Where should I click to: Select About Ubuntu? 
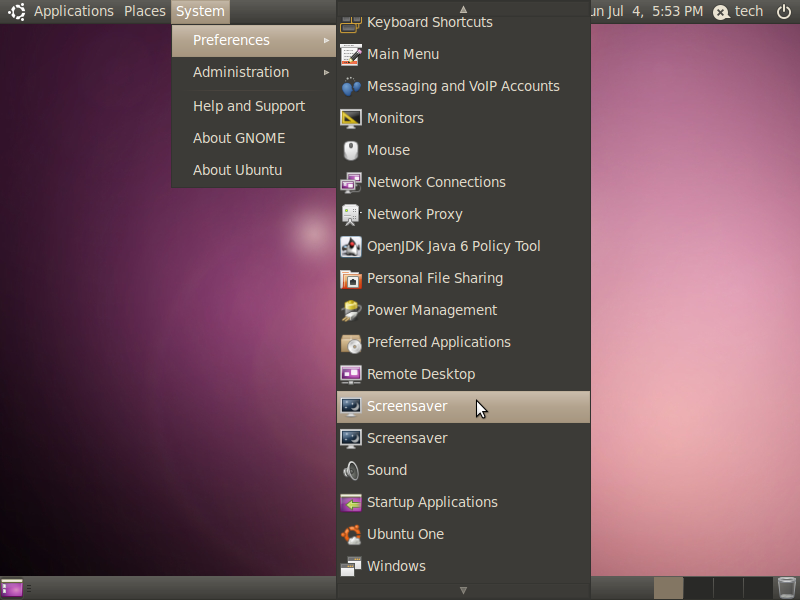point(254,170)
